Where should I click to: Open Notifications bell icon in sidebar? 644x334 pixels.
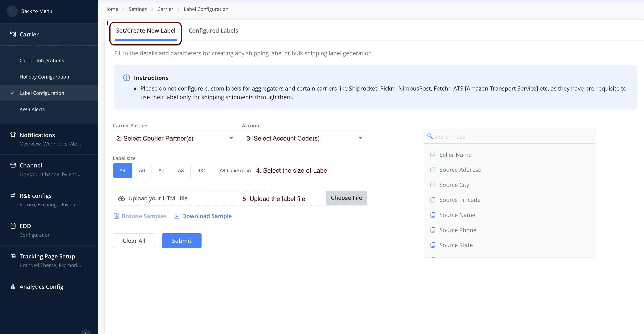pyautogui.click(x=13, y=135)
